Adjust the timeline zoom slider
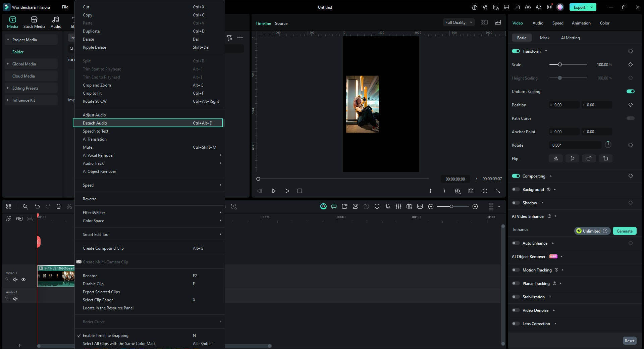644x349 pixels. click(x=452, y=206)
